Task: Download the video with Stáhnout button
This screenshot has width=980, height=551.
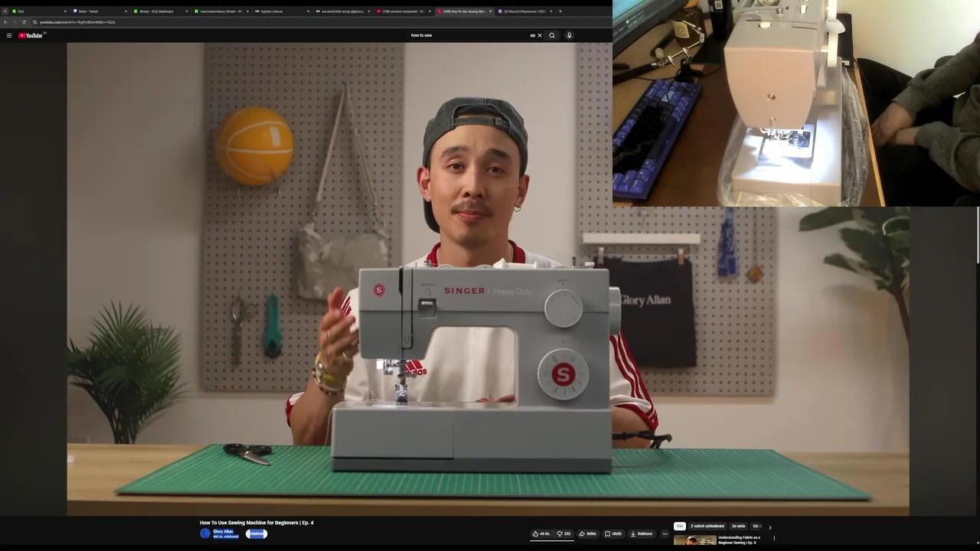Action: pos(642,533)
